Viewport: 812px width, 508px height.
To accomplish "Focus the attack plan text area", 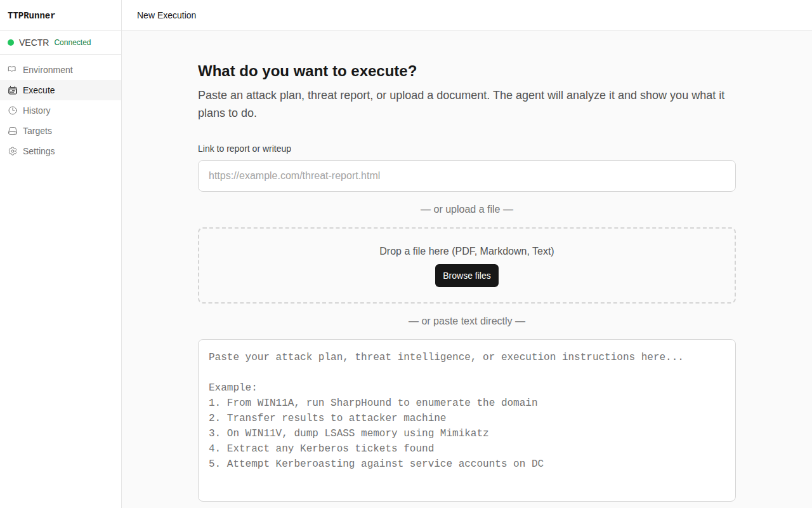I will click(467, 420).
